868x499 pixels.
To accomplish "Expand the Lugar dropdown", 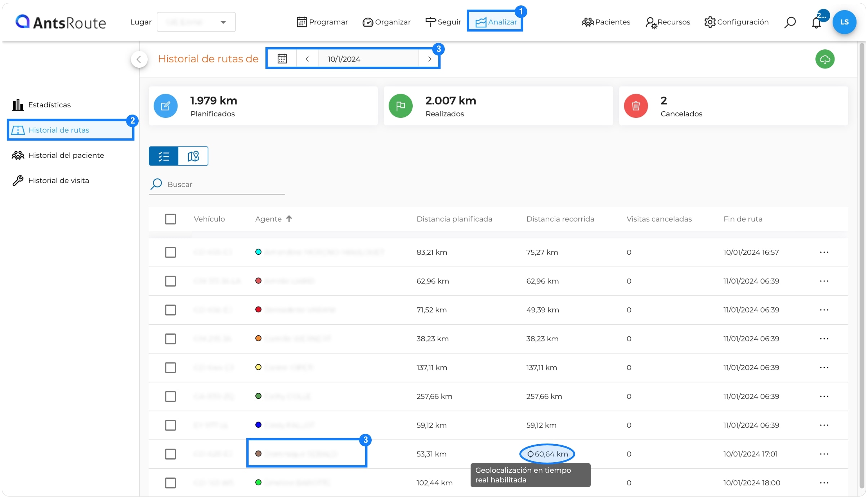I will (196, 22).
